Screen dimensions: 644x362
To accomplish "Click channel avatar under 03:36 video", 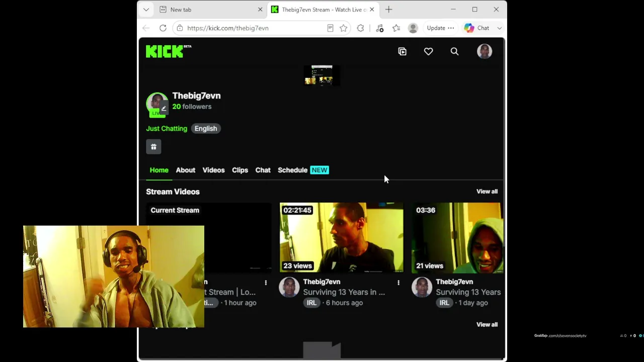I will [x=422, y=287].
